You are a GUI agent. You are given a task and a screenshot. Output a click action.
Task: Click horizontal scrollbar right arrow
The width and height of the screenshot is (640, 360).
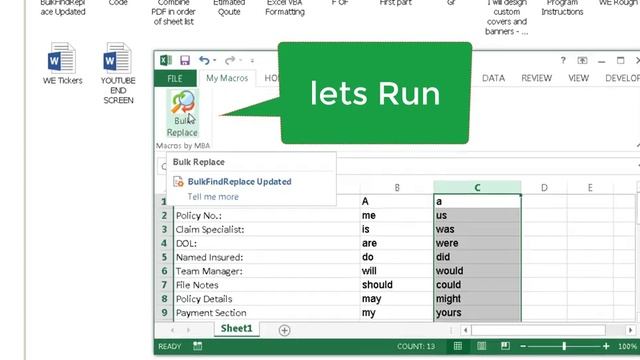click(631, 330)
